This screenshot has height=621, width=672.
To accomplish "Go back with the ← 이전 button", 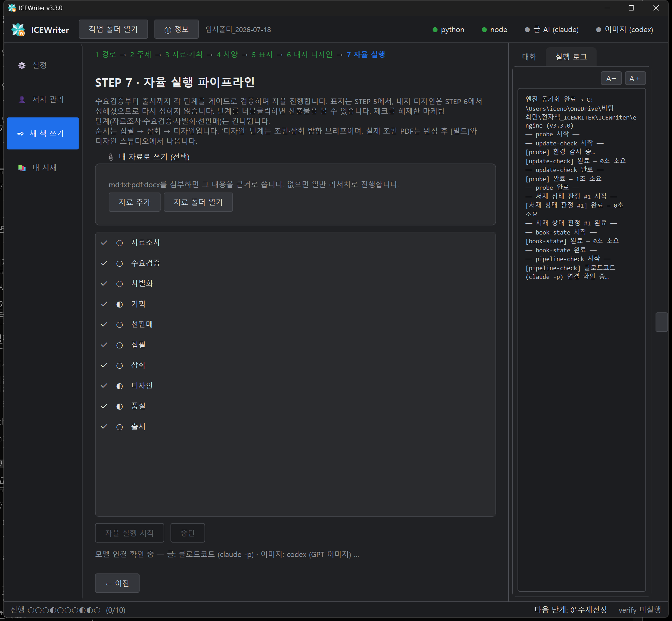I will click(x=117, y=583).
